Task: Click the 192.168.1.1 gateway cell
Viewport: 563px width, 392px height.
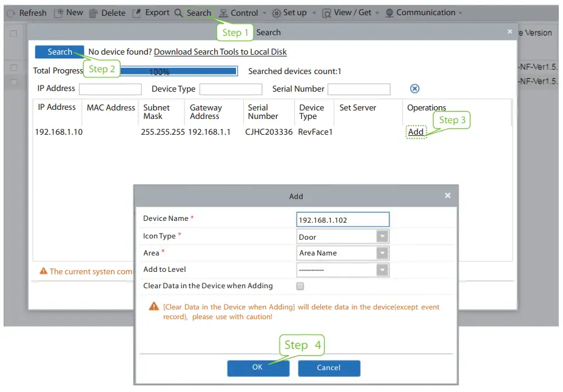Action: coord(209,132)
